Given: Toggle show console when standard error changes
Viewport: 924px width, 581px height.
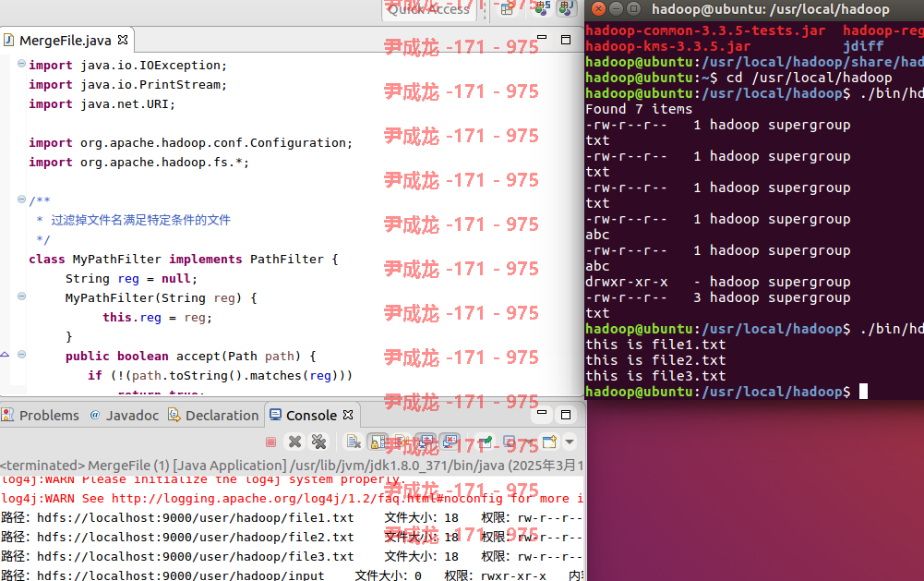Looking at the screenshot, I should [x=450, y=442].
